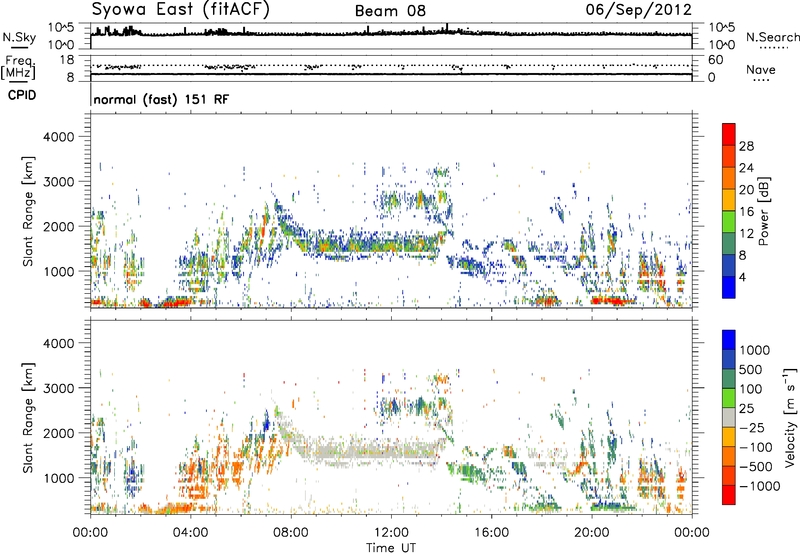Click the '12:00' time axis label
Screen dimensions: 800x554
pyautogui.click(x=391, y=533)
